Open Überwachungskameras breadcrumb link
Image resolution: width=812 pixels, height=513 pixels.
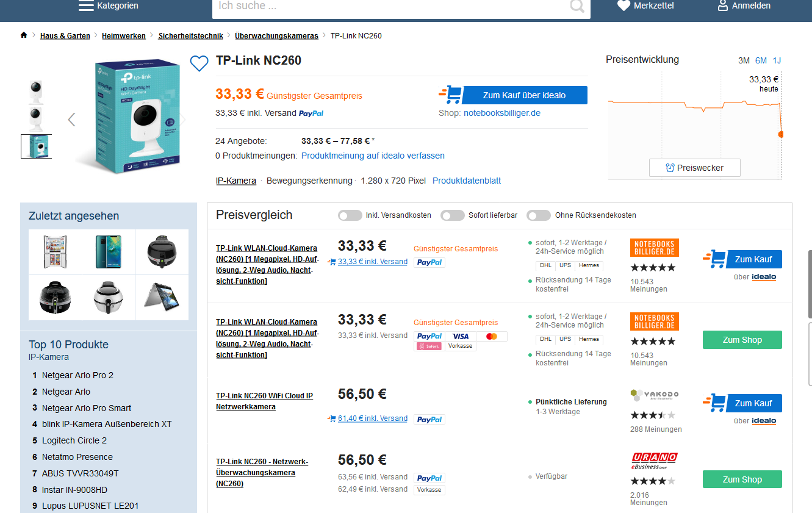pos(276,36)
